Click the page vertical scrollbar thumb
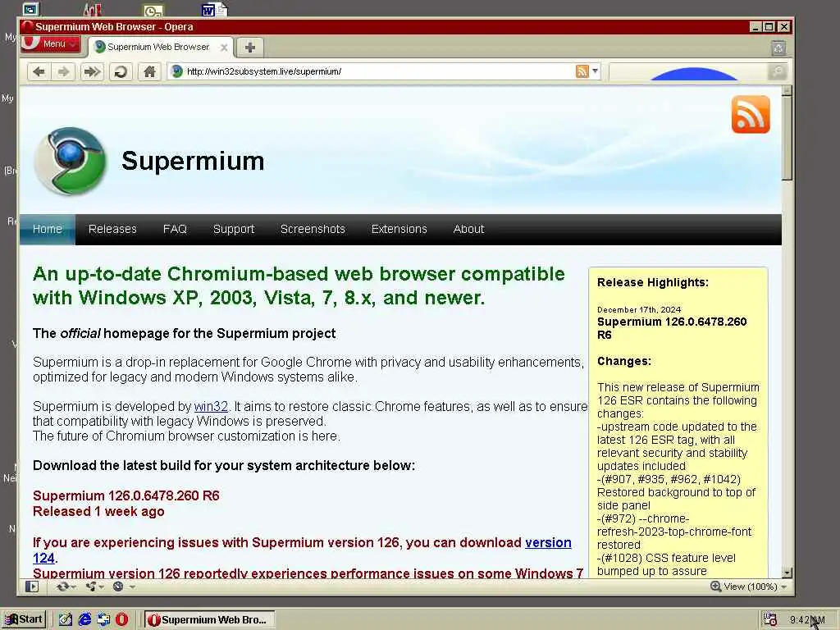Screen dimensions: 840x630 pyautogui.click(x=787, y=138)
